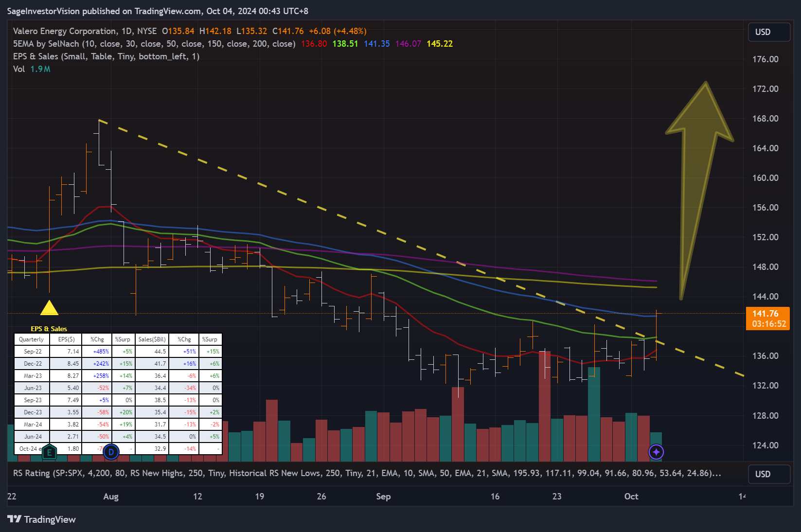Screen dimensions: 801x532
Task: Click the TradingView logo
Action: (42, 519)
